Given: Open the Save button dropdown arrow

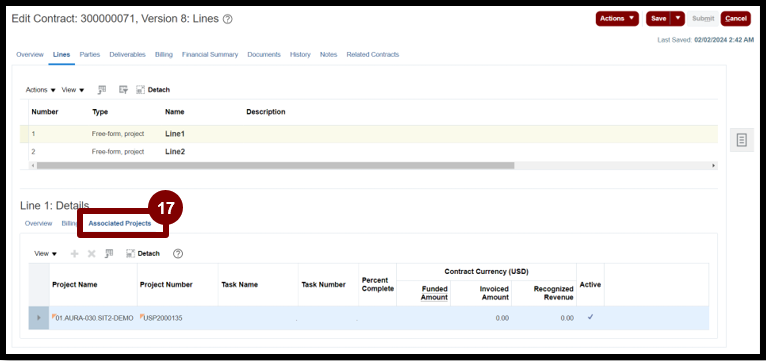Looking at the screenshot, I should click(678, 19).
